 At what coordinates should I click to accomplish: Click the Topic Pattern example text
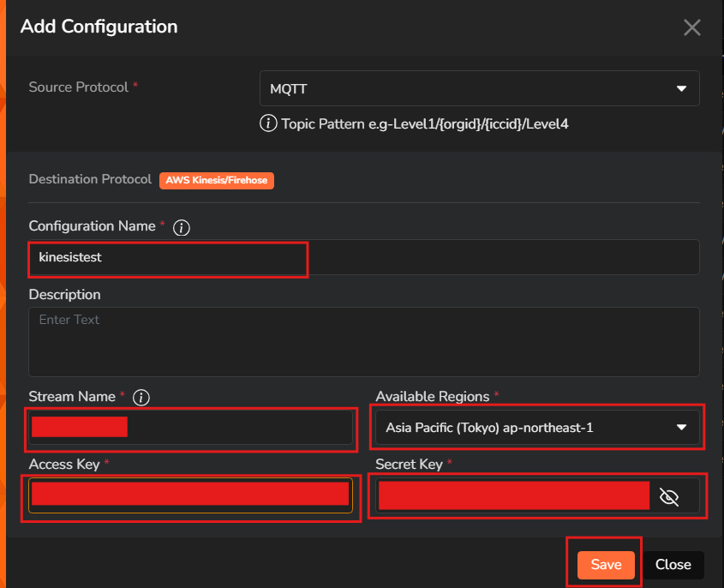[x=425, y=124]
